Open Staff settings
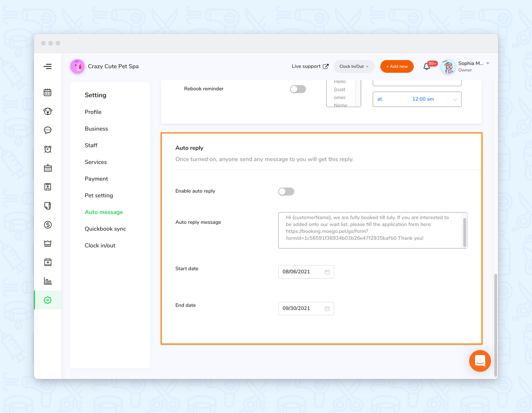This screenshot has width=532, height=413. pyautogui.click(x=91, y=145)
